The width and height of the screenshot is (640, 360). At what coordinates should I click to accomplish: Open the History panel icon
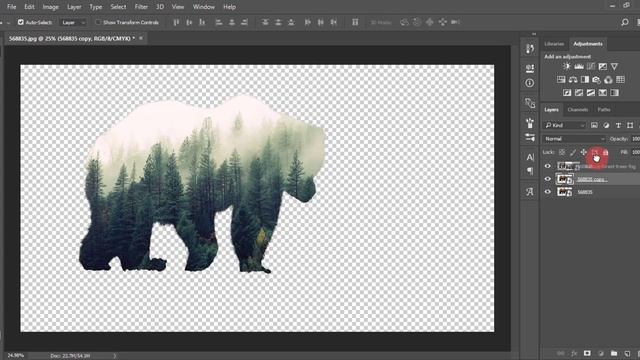click(x=530, y=49)
